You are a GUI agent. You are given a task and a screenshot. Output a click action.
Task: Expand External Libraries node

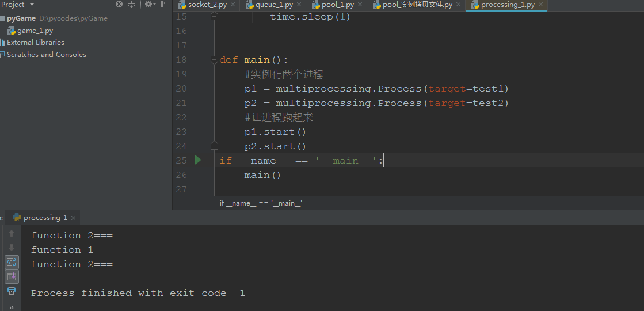tap(35, 42)
